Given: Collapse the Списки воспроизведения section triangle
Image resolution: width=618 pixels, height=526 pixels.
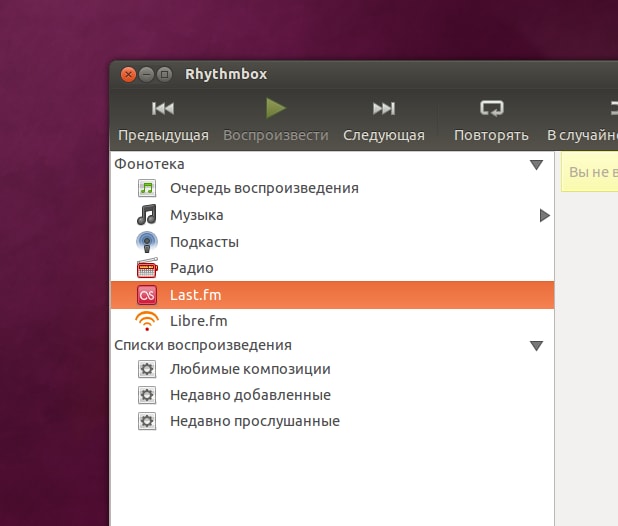Looking at the screenshot, I should (x=536, y=346).
